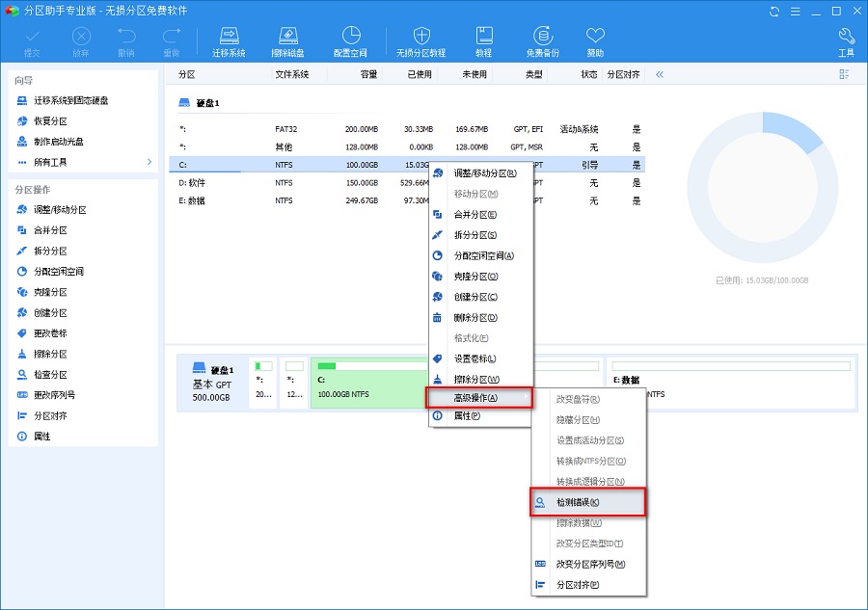868x610 pixels.
Task: Click 分区对齐 in the advanced submenu
Action: 578,585
